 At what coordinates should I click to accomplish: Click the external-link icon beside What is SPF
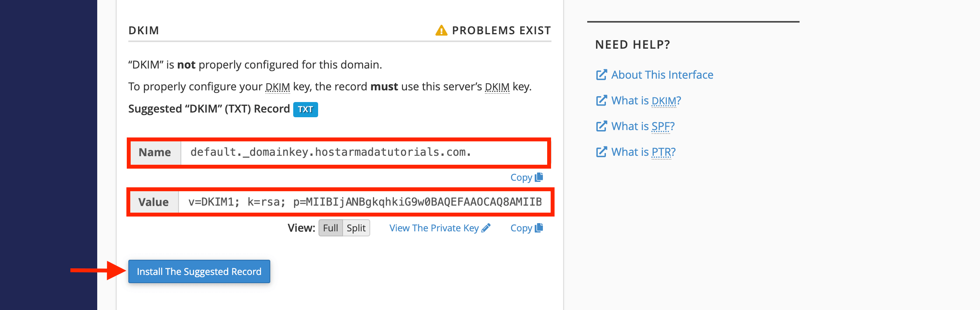point(601,126)
